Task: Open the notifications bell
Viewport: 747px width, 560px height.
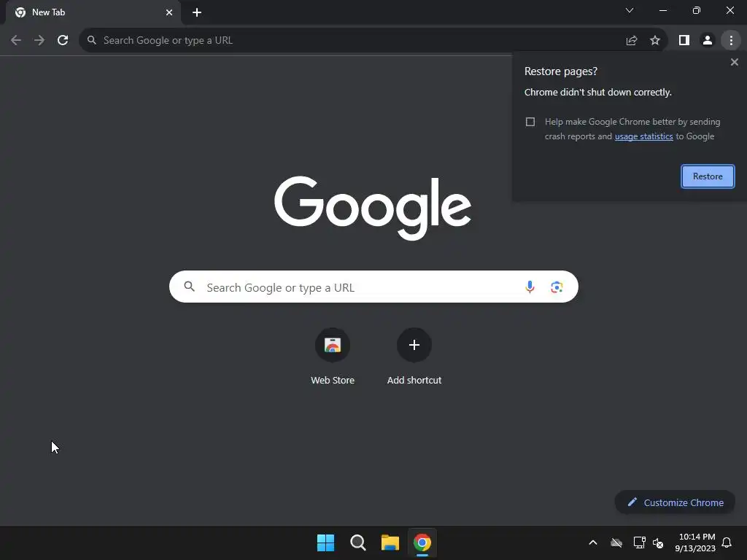Action: [727, 542]
